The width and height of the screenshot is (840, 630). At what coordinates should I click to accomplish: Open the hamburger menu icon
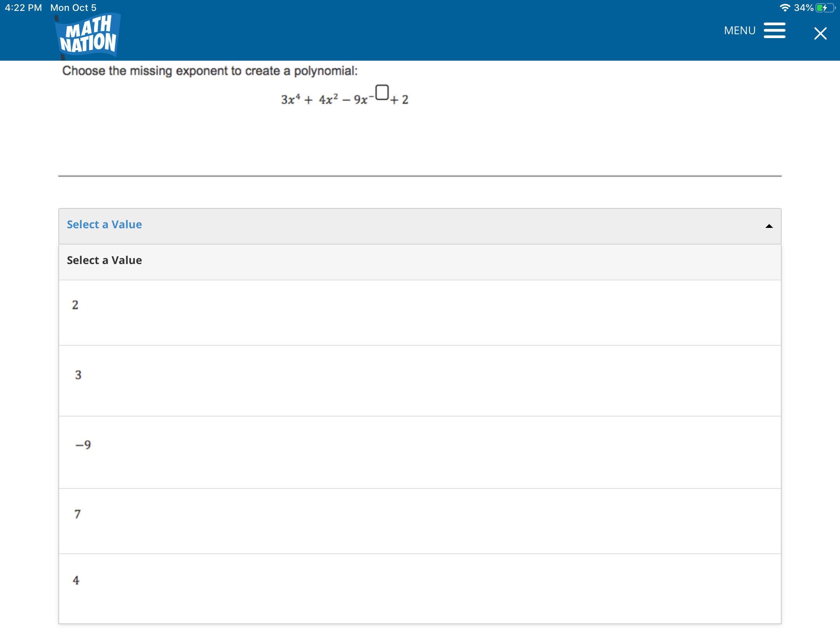774,30
